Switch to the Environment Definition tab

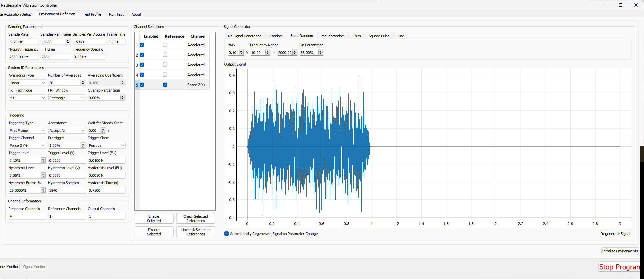pos(57,14)
